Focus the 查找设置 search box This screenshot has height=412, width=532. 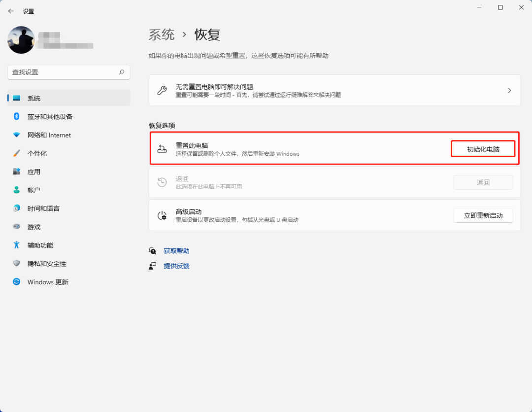pyautogui.click(x=68, y=72)
